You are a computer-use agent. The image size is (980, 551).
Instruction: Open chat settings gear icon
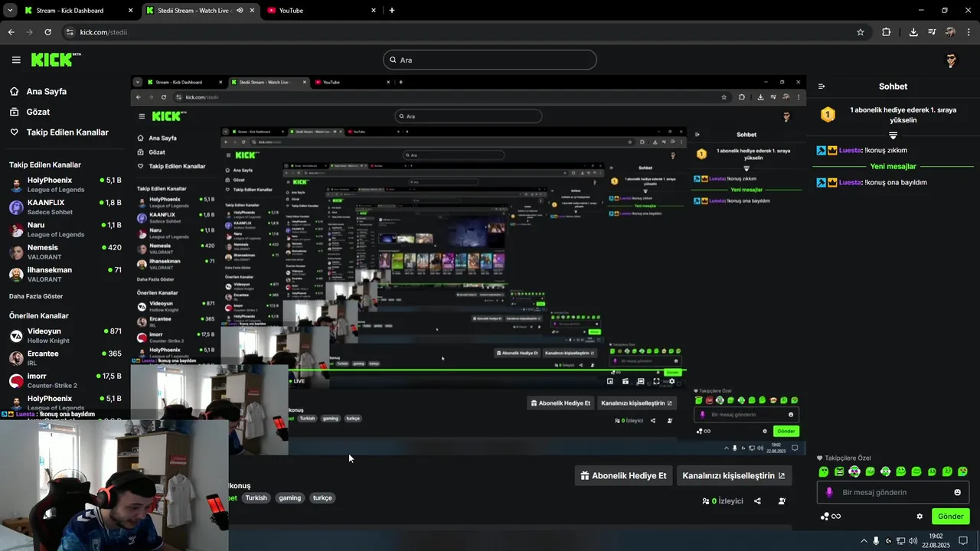pyautogui.click(x=920, y=517)
